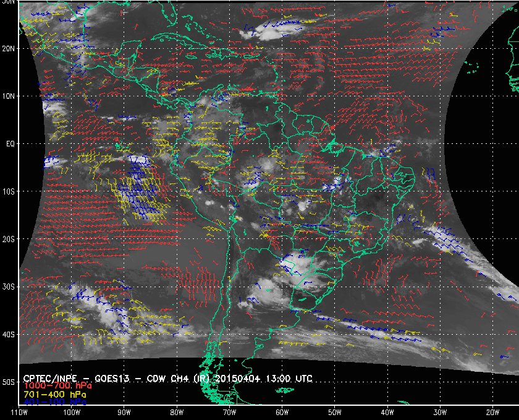Click the 110W longitude label
The image size is (519, 420).
coord(19,413)
